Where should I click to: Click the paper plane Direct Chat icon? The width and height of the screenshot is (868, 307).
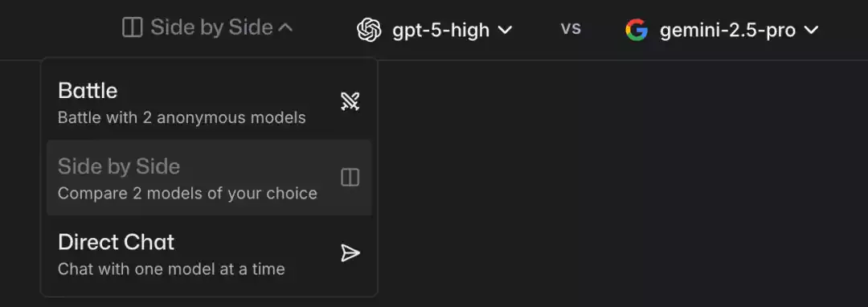(350, 253)
